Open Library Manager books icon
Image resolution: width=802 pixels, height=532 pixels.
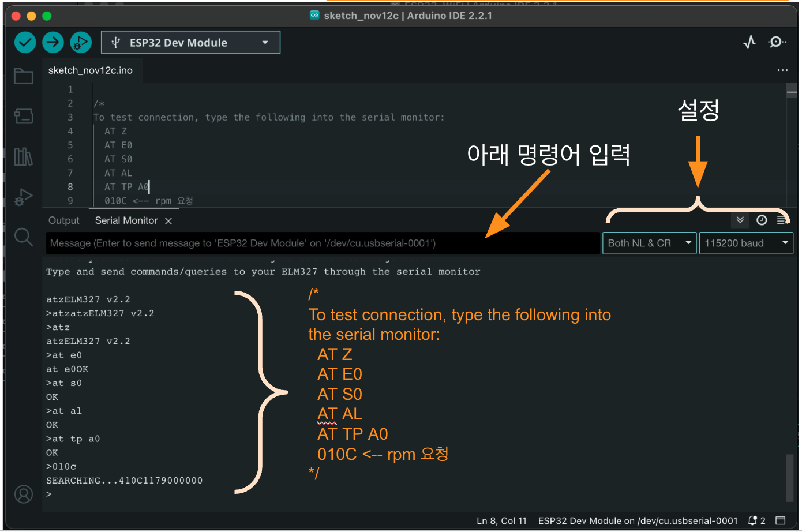tap(24, 156)
